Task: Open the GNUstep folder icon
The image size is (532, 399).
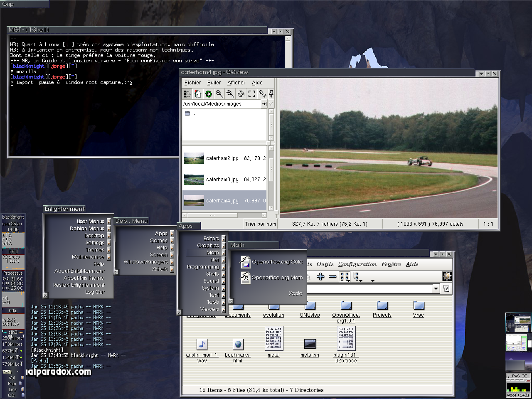Action: coord(310,306)
